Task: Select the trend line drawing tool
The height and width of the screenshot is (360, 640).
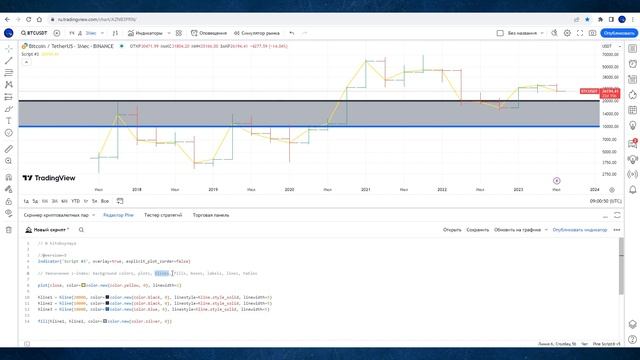Action: [9, 61]
